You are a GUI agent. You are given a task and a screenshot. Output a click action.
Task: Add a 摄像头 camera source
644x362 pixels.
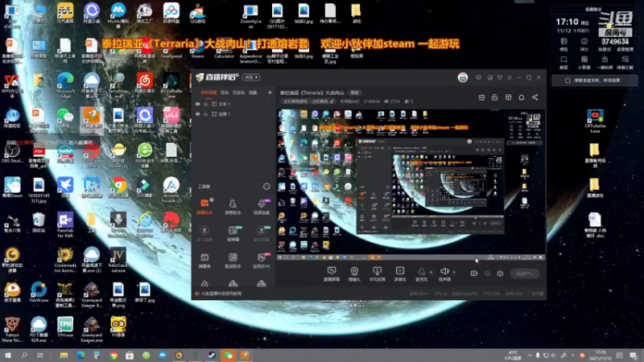click(354, 274)
